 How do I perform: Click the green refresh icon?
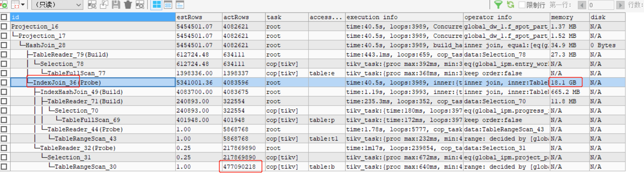(510, 4)
